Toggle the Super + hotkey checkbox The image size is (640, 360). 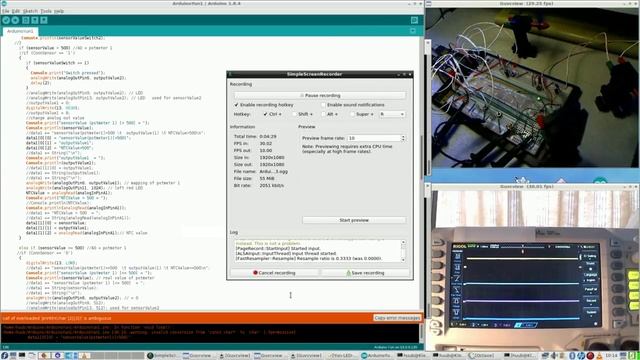[x=352, y=114]
